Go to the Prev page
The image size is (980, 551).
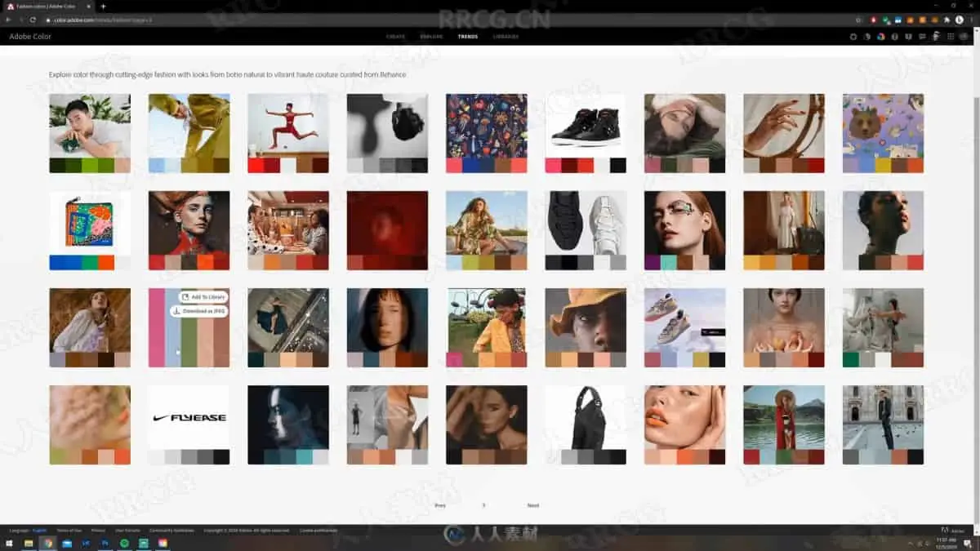440,505
